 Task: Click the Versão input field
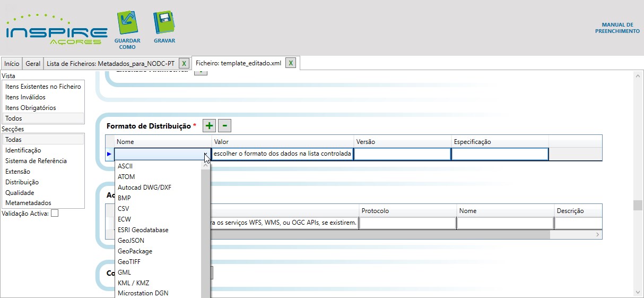point(402,154)
